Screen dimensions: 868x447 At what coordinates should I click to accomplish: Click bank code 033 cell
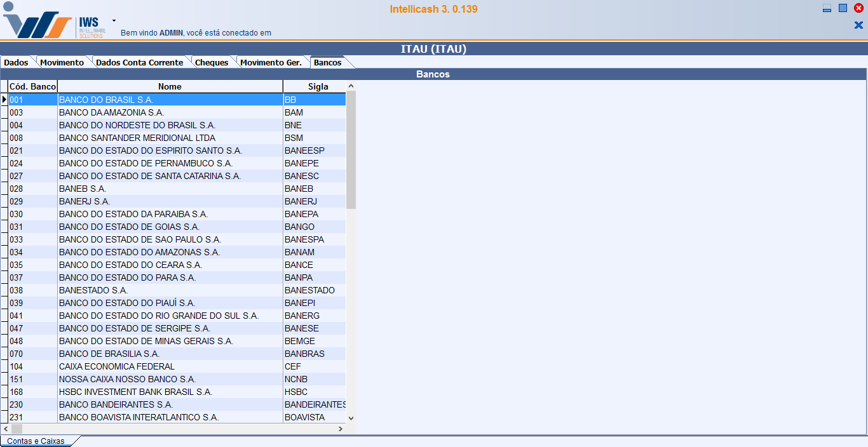click(32, 239)
